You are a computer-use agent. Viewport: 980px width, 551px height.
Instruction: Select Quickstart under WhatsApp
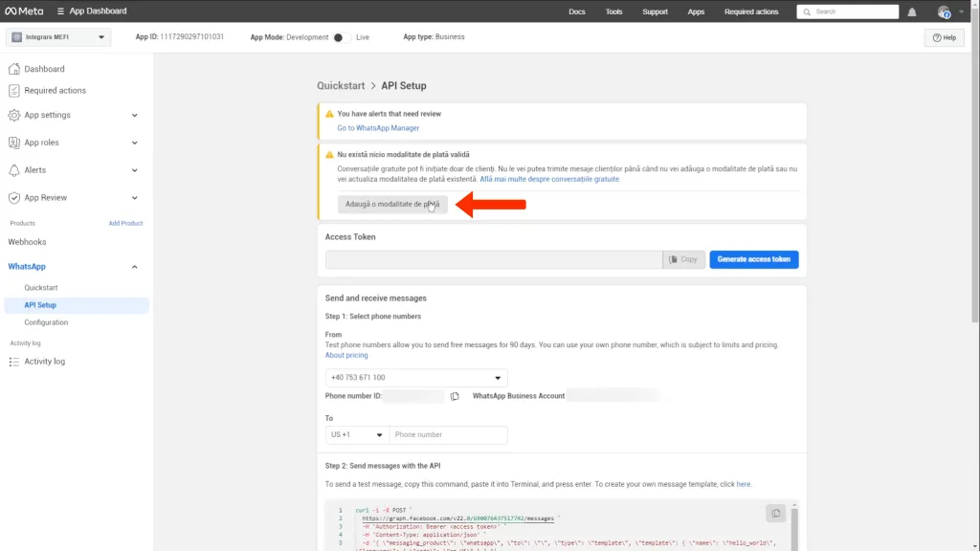pyautogui.click(x=40, y=288)
